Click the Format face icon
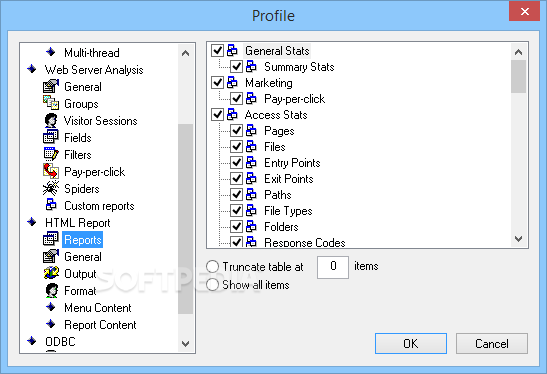 tap(52, 290)
